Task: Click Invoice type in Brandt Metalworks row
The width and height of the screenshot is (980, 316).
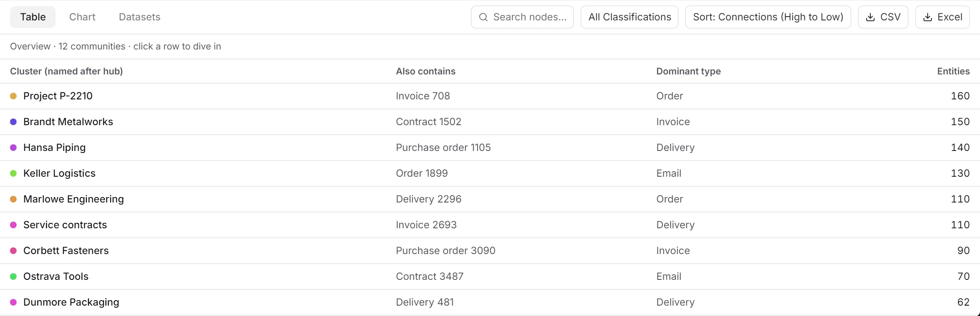Action: 673,122
